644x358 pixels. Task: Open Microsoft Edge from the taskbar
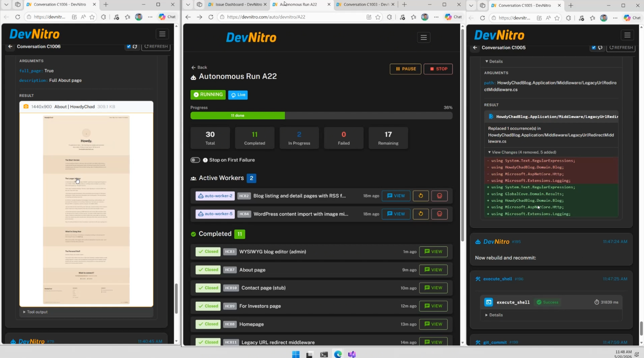[338, 354]
